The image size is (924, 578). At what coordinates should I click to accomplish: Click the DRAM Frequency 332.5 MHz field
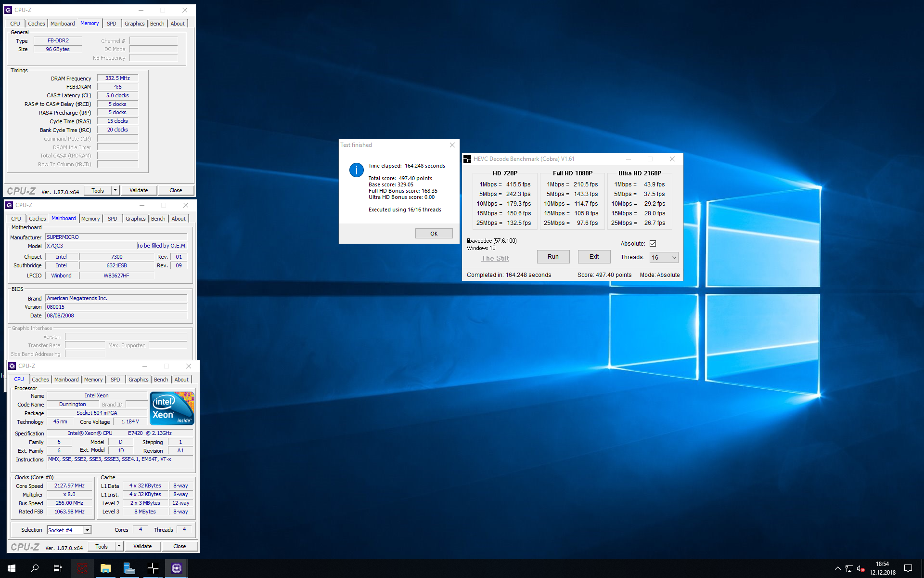[117, 78]
